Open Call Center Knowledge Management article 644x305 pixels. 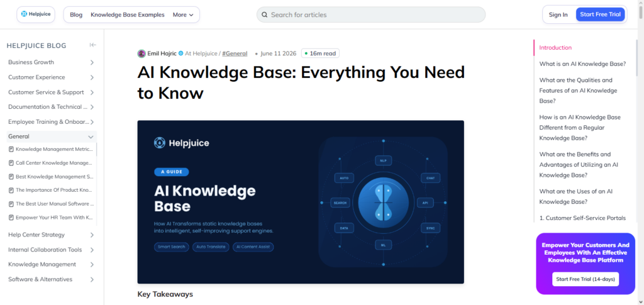click(x=54, y=163)
